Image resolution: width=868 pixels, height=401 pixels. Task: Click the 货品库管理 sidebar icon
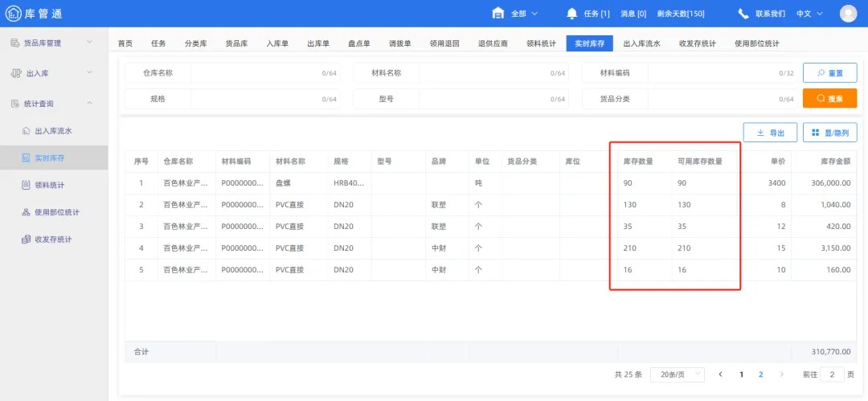[x=15, y=43]
